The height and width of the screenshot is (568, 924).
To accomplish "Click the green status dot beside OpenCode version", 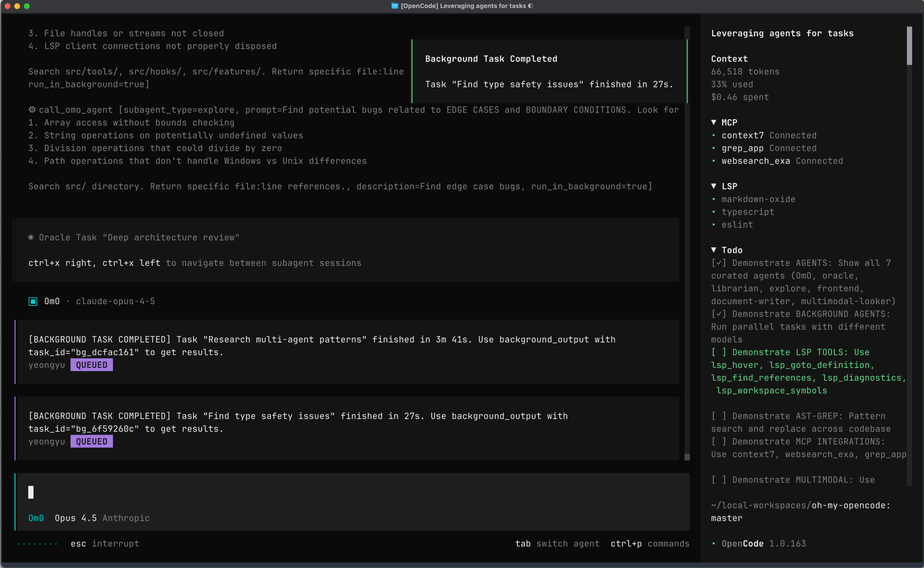I will pos(714,544).
